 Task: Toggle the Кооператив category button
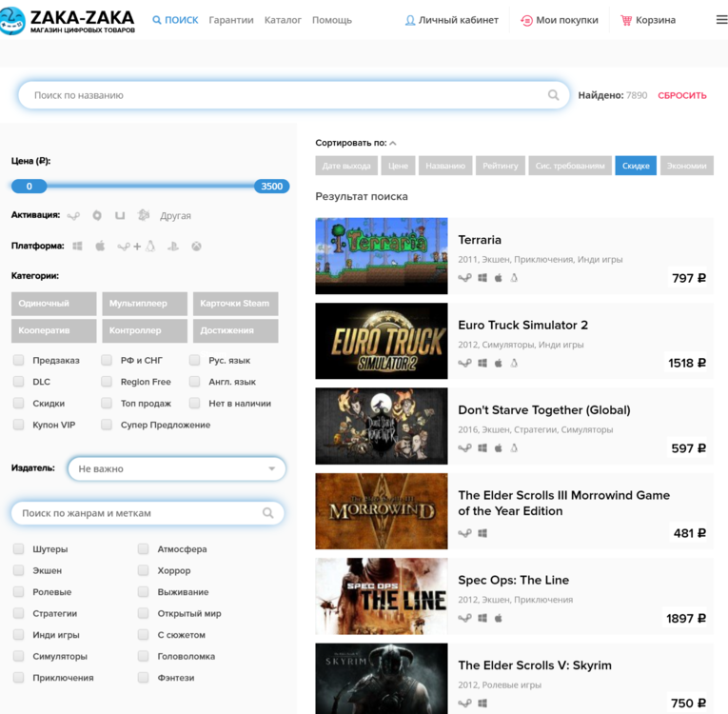[x=54, y=330]
